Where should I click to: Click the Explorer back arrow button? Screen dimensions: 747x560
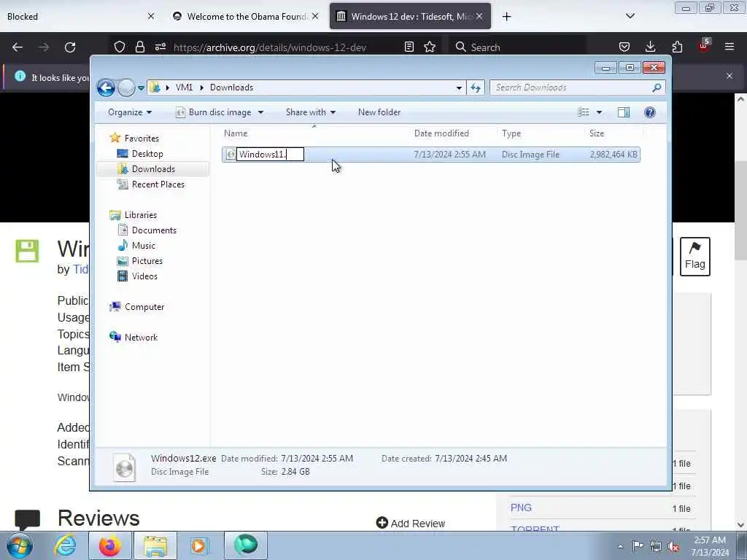106,87
